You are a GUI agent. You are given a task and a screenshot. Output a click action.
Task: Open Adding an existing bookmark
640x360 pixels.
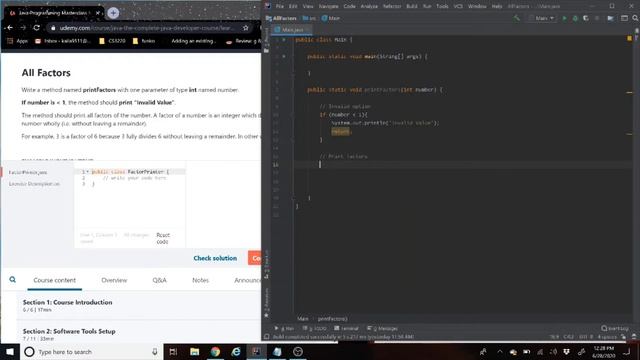coord(193,41)
